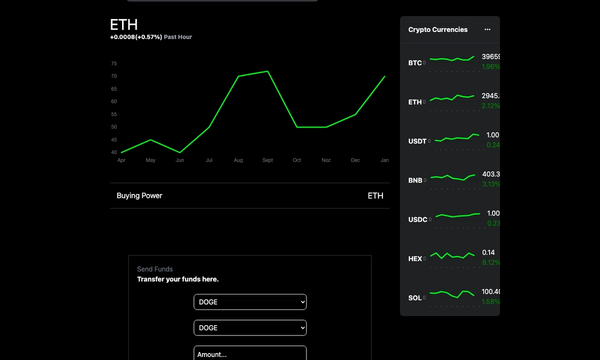
Task: Click the Crypto Currencies panel title
Action: click(x=438, y=29)
